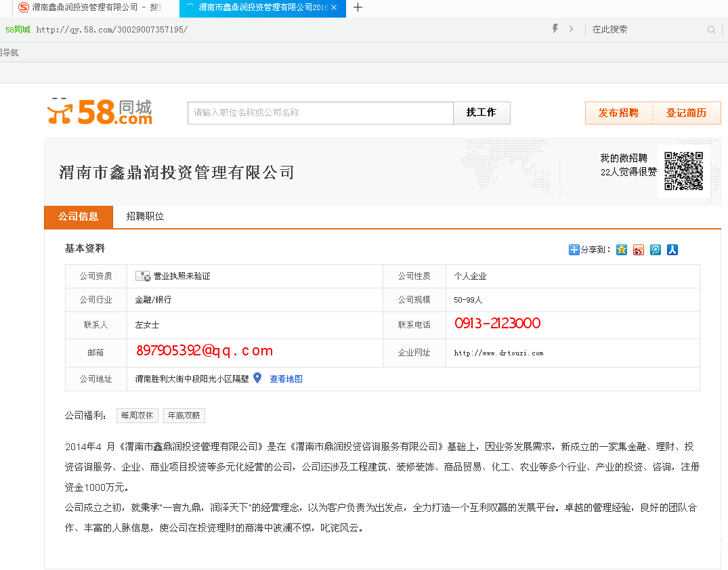The height and width of the screenshot is (570, 728).
Task: Click the 58同城 logo
Action: tap(100, 112)
